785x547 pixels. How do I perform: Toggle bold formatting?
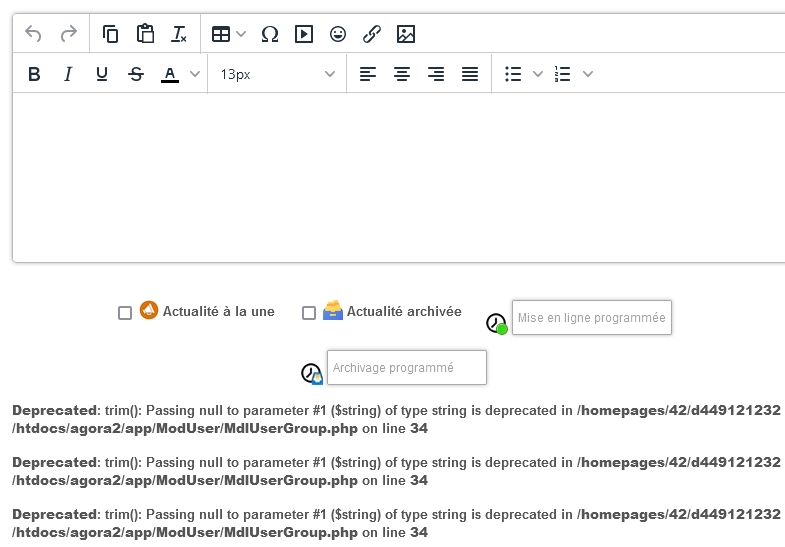[x=34, y=74]
